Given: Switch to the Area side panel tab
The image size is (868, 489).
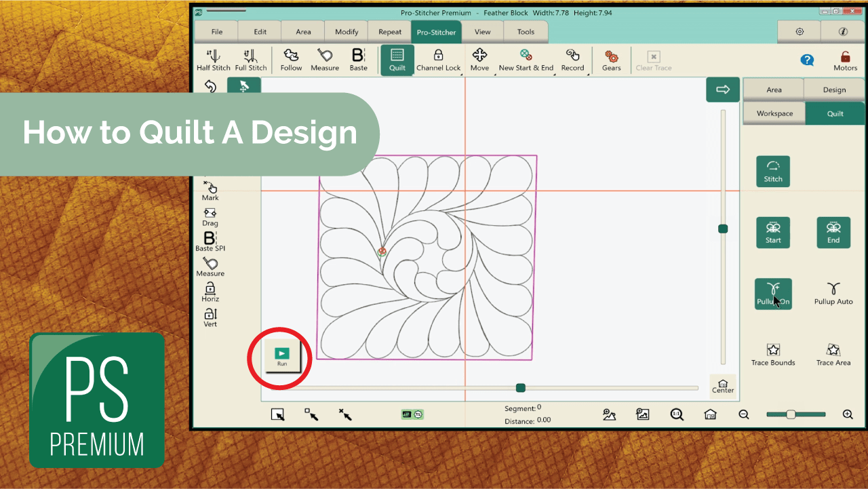Looking at the screenshot, I should (x=774, y=90).
